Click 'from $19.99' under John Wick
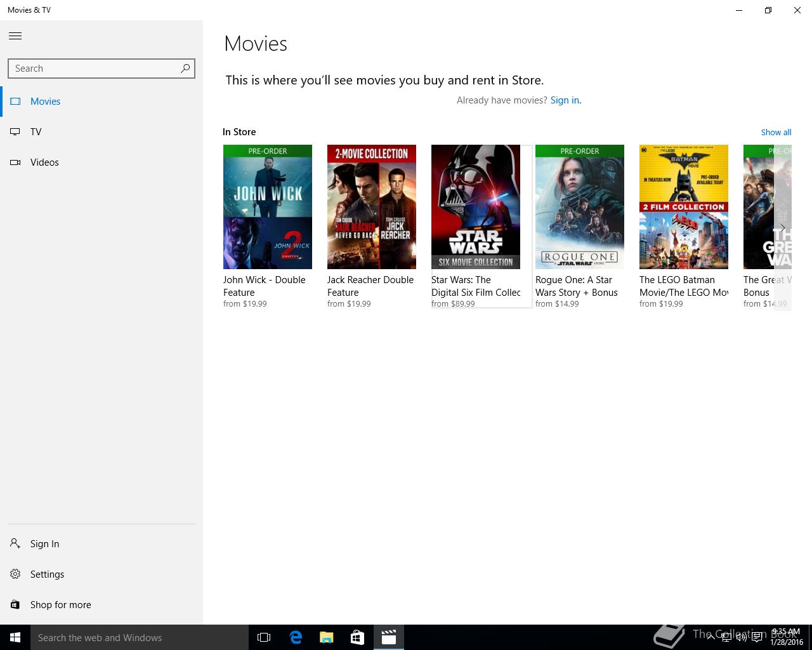 245,304
